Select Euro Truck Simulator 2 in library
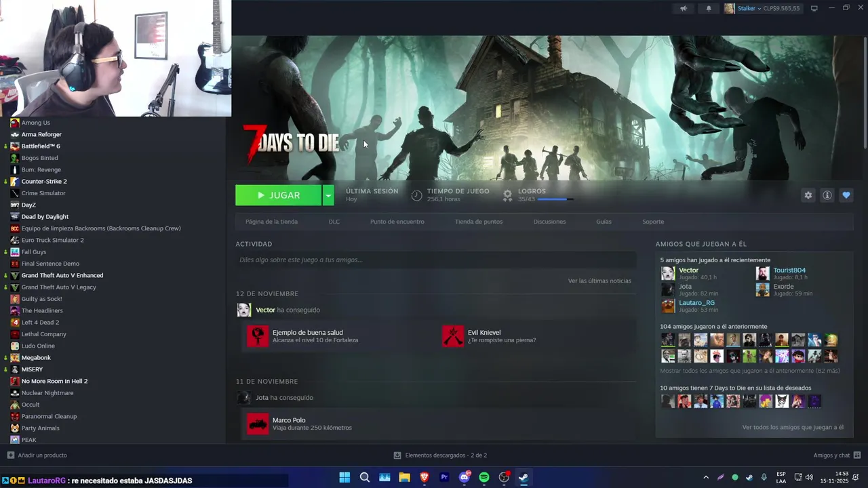Screen dimensions: 868x488 click(x=52, y=240)
